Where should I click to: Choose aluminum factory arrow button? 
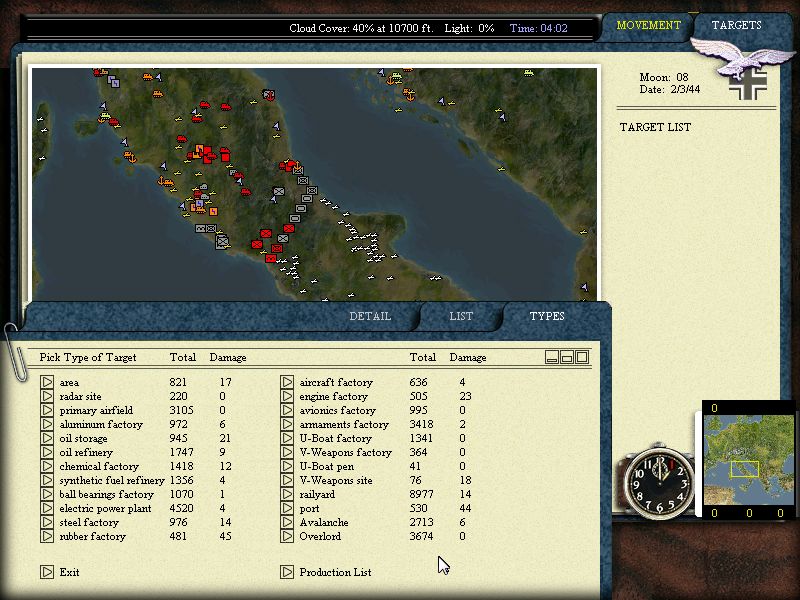pos(47,424)
